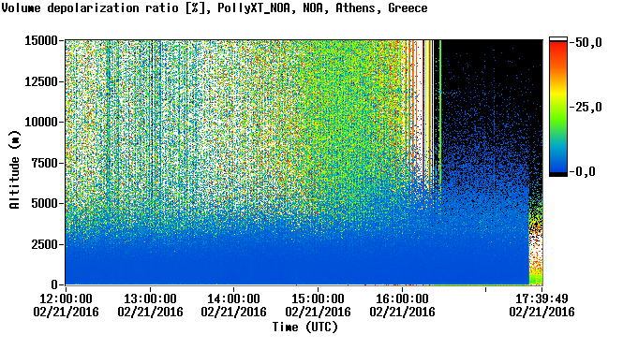Click the Altitude (m) axis title
The width and height of the screenshot is (623, 364).
pos(15,170)
